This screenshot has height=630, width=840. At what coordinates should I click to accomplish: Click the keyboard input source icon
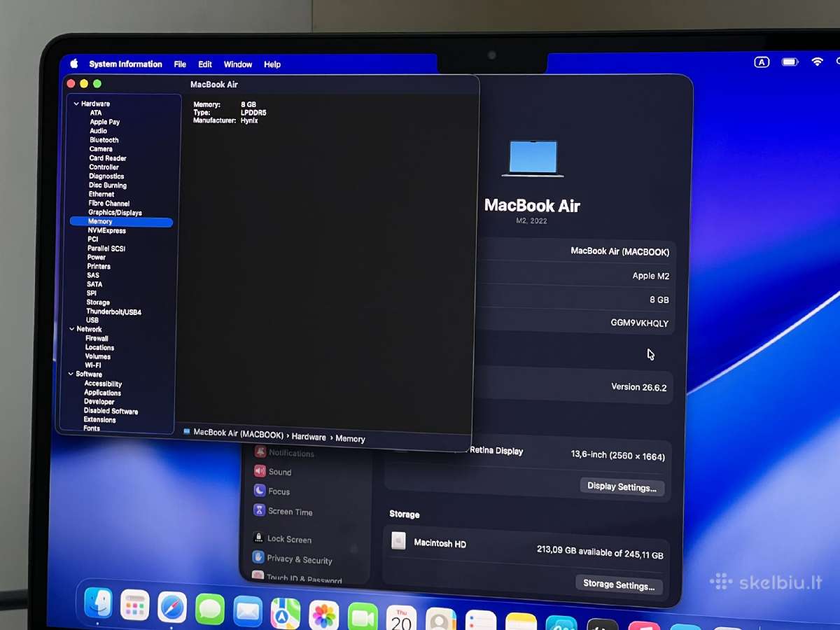pos(762,62)
